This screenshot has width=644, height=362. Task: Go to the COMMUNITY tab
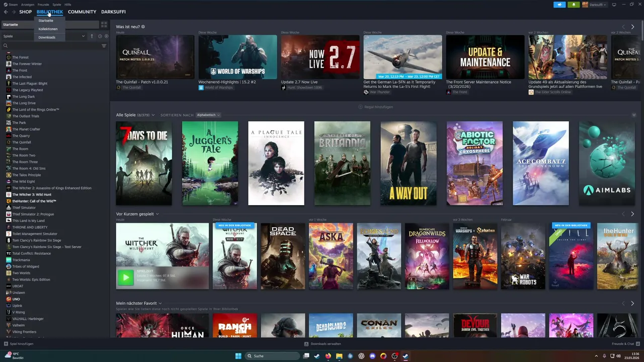82,12
